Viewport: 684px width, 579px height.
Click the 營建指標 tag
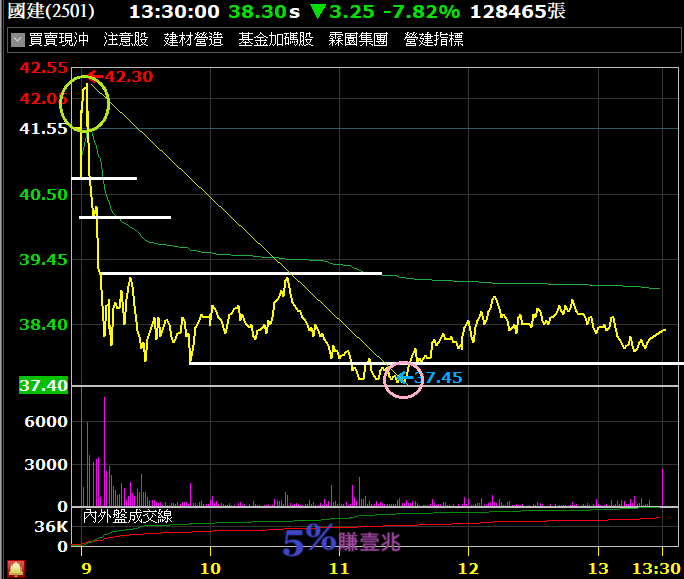point(433,40)
